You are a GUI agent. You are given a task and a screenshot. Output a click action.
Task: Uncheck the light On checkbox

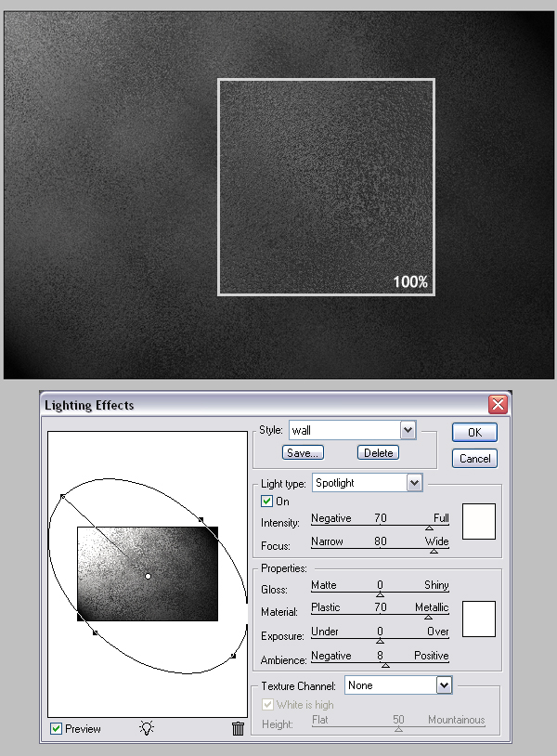click(266, 501)
